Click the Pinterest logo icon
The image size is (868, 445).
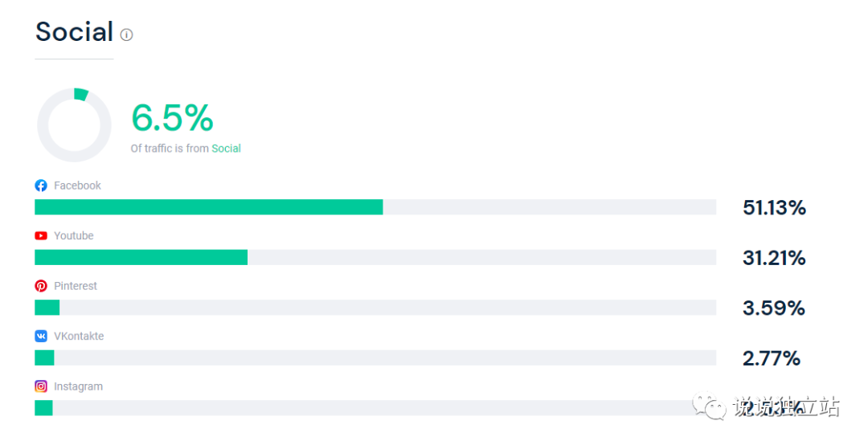(x=41, y=286)
